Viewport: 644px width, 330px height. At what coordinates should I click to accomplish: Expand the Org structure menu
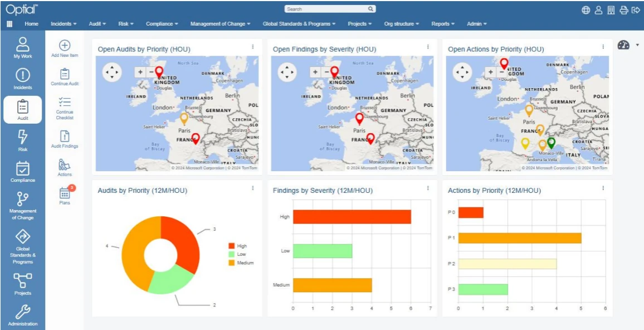pyautogui.click(x=402, y=24)
